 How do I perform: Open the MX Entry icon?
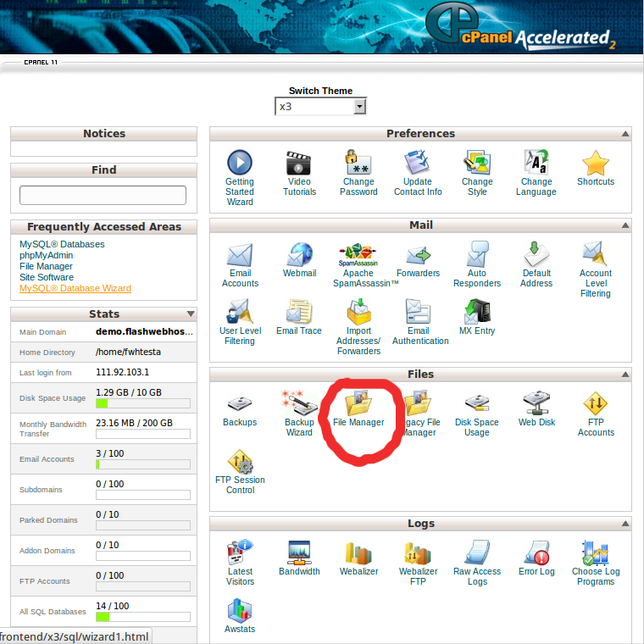click(477, 312)
